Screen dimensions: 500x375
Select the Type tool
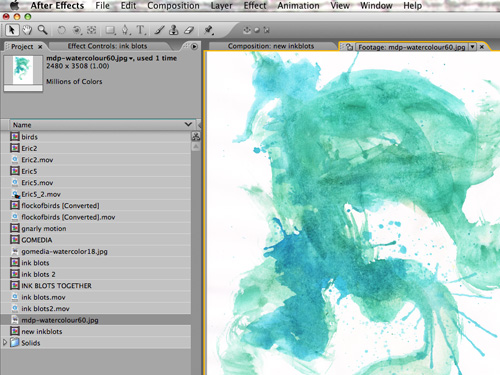pyautogui.click(x=141, y=30)
